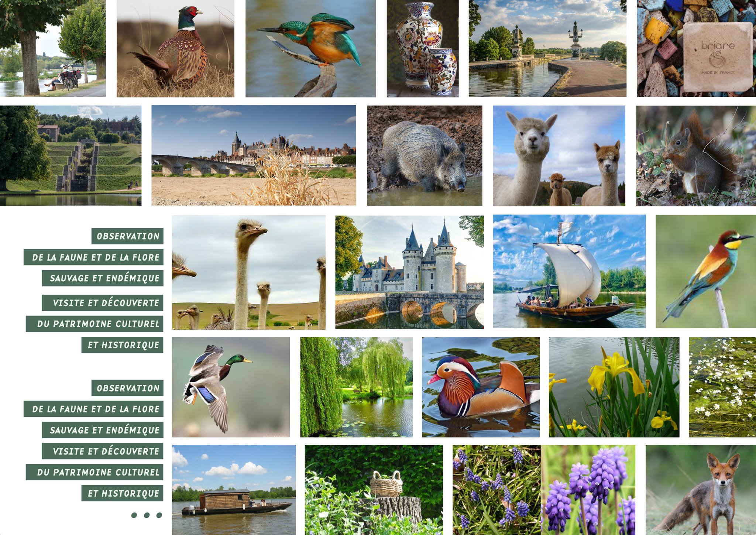The image size is (756, 535).
Task: Click the first OBSERVATION label
Action: tap(127, 236)
